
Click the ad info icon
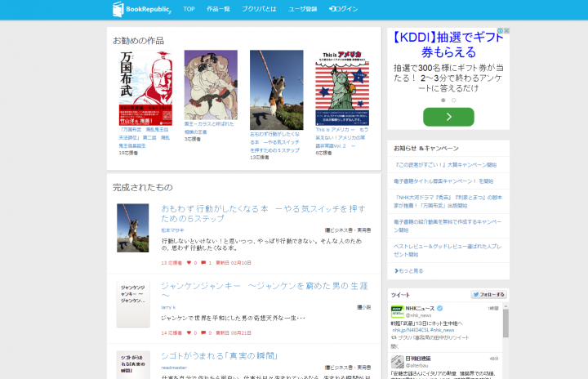pos(501,31)
